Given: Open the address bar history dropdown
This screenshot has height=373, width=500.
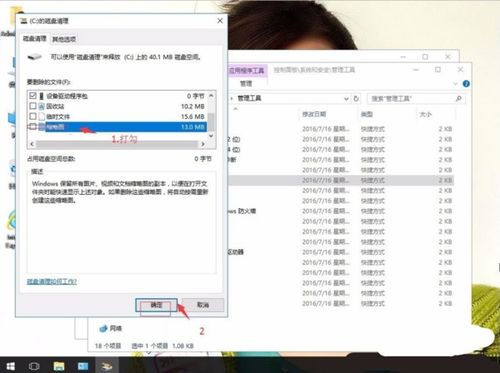Looking at the screenshot, I should coord(346,99).
